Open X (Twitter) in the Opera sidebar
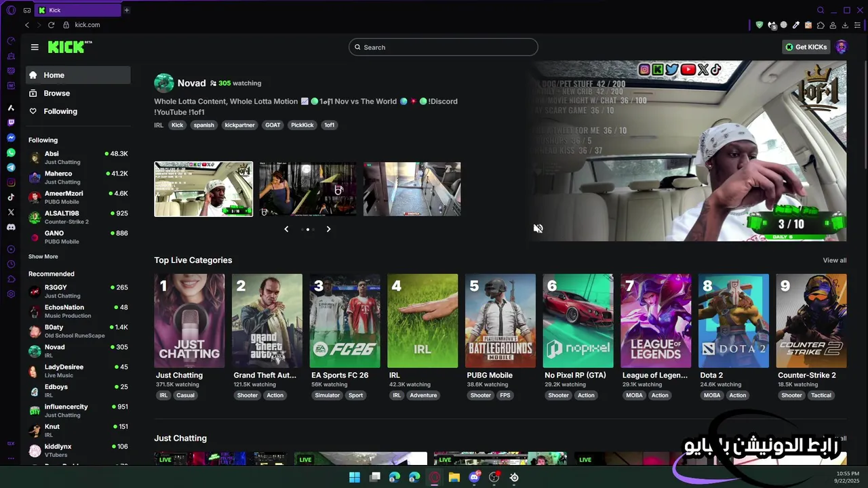868x488 pixels. pos(11,212)
